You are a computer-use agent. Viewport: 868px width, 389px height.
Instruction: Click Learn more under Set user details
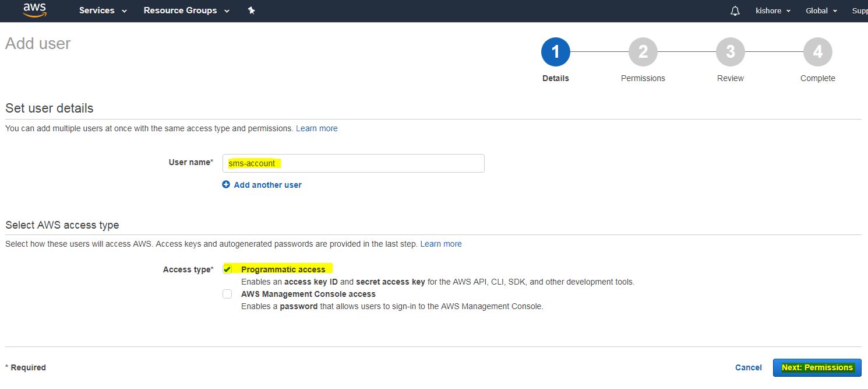316,128
